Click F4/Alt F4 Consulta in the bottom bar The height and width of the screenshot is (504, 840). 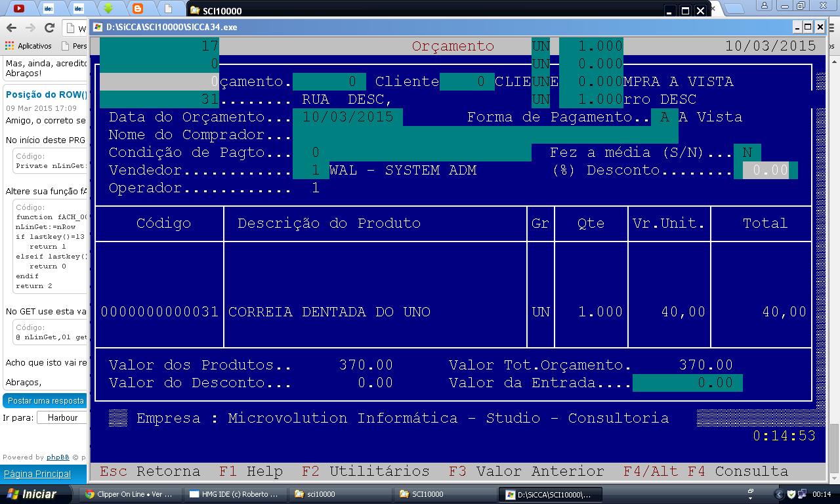click(705, 471)
